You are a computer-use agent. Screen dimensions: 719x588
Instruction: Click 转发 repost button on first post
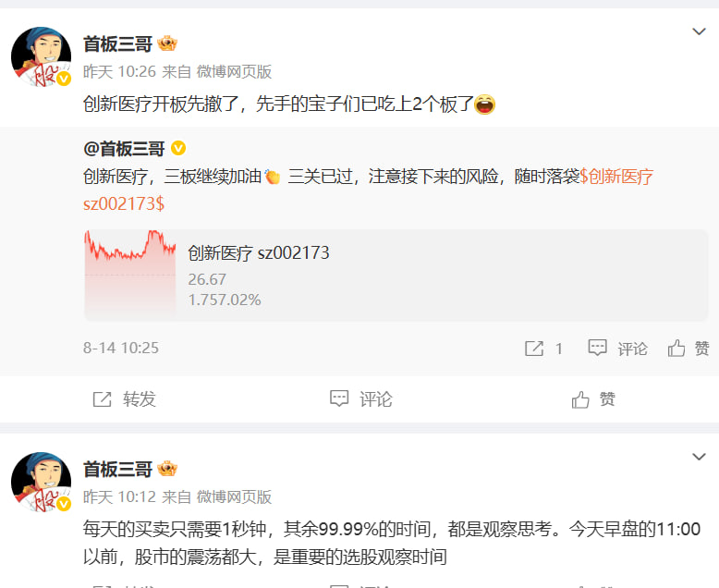pos(124,399)
